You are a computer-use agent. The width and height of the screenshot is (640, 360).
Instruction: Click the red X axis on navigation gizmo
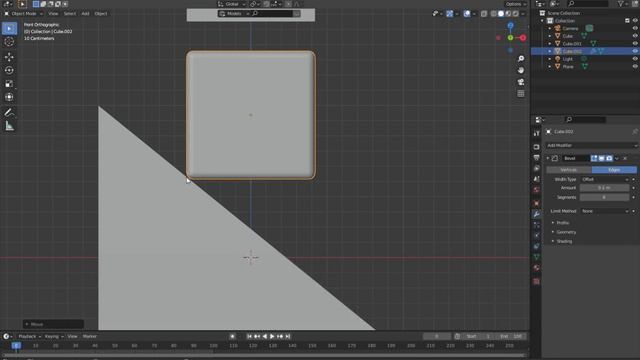(x=523, y=38)
